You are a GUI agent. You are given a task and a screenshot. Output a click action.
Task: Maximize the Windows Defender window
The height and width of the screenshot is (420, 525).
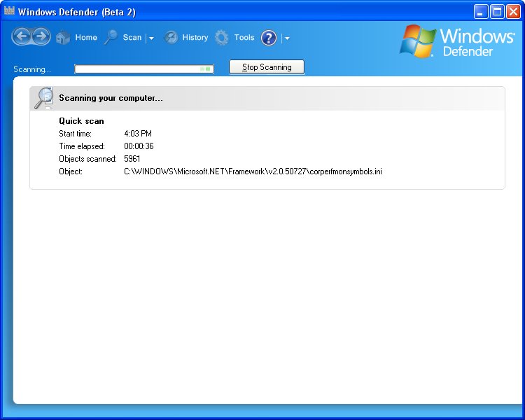tap(497, 12)
